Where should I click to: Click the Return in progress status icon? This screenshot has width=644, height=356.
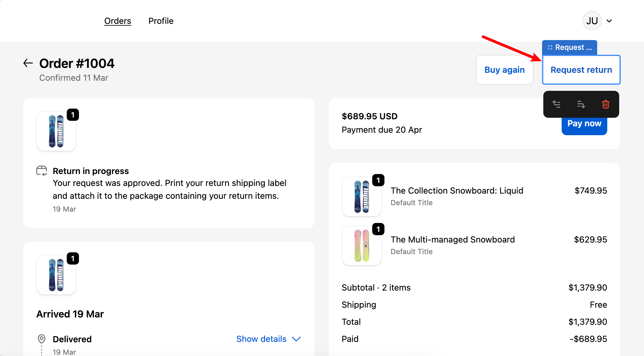[x=42, y=171]
